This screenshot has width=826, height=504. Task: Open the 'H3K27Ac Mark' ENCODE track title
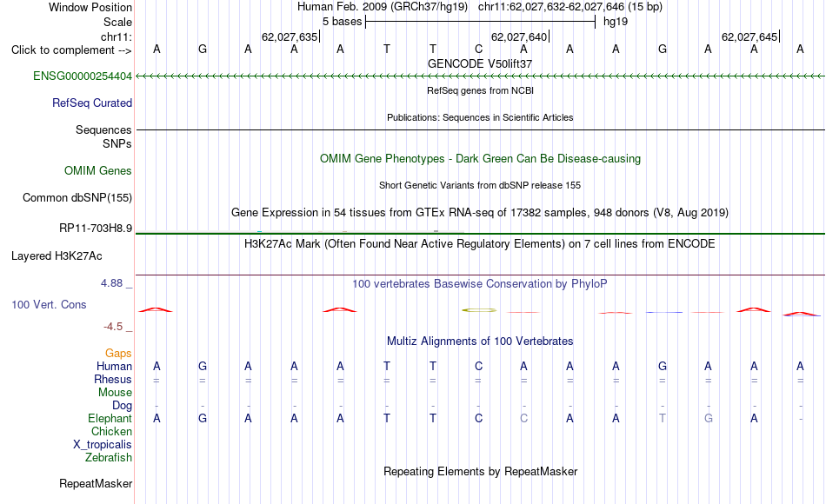coord(480,244)
